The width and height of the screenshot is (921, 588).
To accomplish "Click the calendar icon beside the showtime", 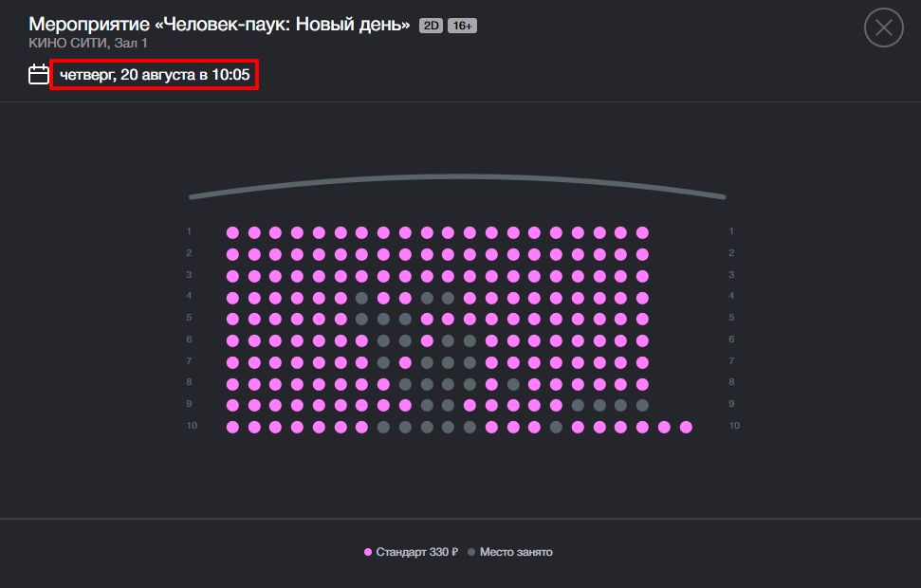I will tap(39, 75).
